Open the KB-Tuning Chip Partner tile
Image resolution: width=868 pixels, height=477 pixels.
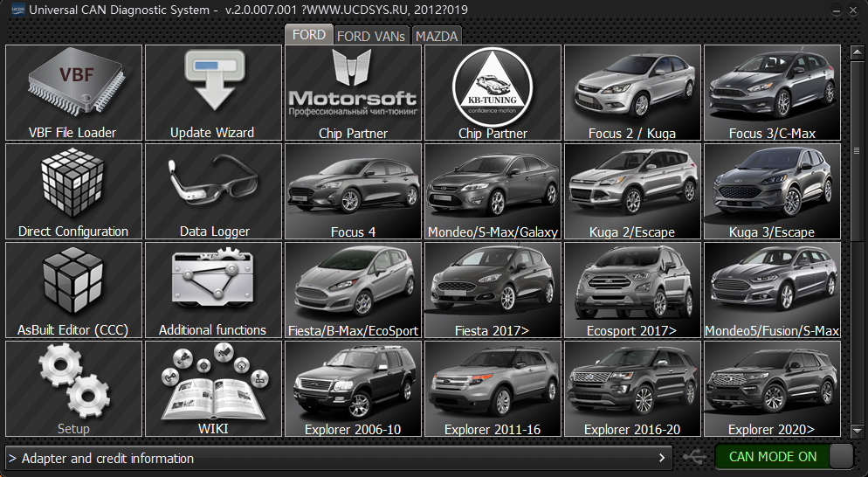[493, 93]
